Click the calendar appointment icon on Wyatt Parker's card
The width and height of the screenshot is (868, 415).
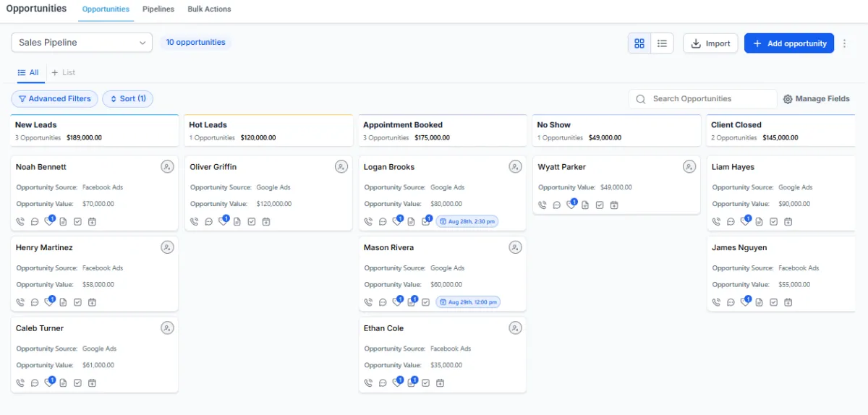coord(614,205)
